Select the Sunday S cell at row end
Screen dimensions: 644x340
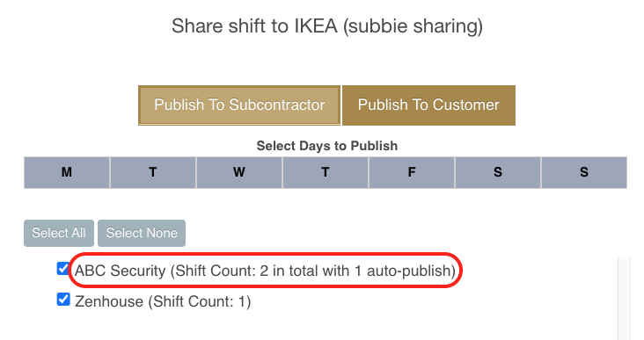pyautogui.click(x=584, y=172)
